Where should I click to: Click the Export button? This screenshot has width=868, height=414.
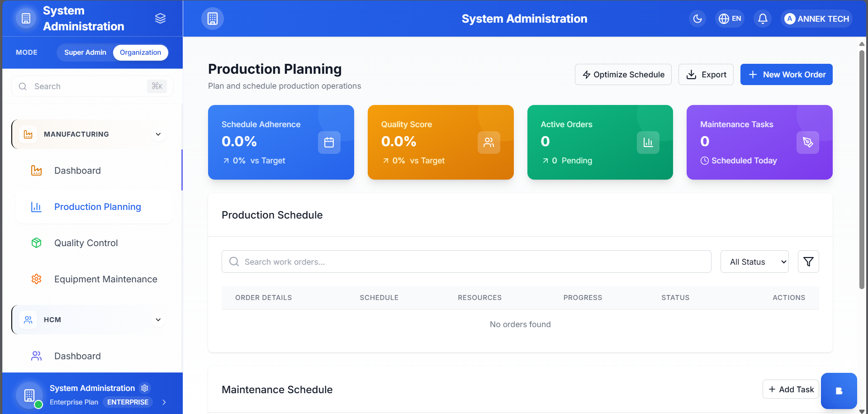pos(706,75)
